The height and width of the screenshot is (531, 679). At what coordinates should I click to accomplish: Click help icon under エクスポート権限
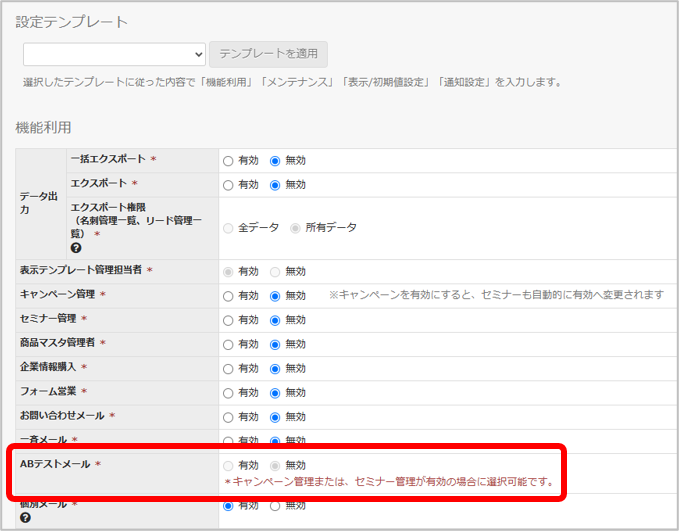point(76,248)
